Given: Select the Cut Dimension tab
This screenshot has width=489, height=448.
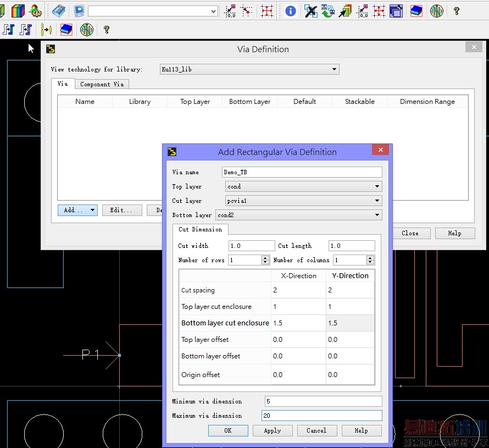Looking at the screenshot, I should click(200, 229).
